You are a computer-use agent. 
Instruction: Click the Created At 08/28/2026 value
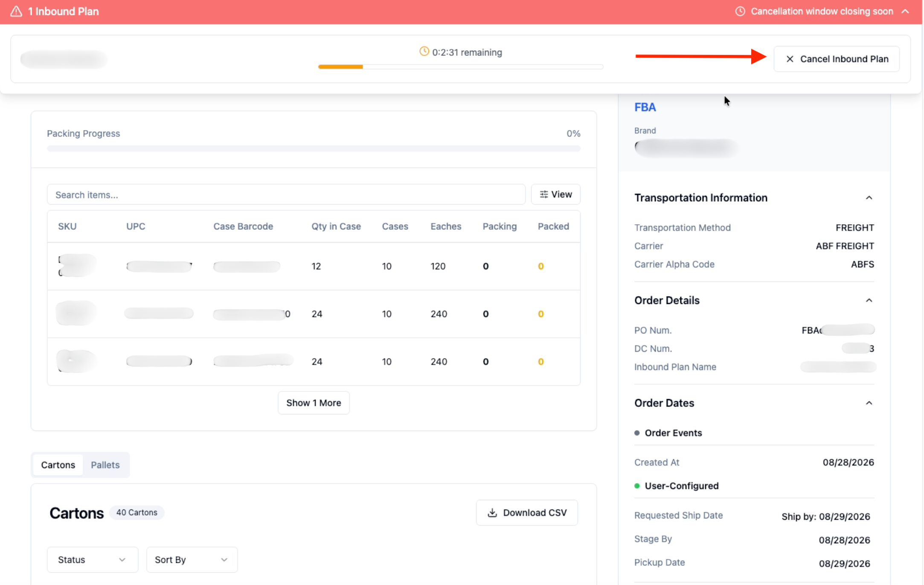(x=848, y=463)
